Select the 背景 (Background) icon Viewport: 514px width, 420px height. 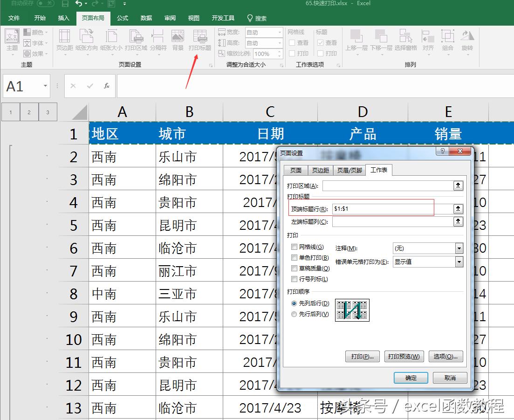point(178,41)
